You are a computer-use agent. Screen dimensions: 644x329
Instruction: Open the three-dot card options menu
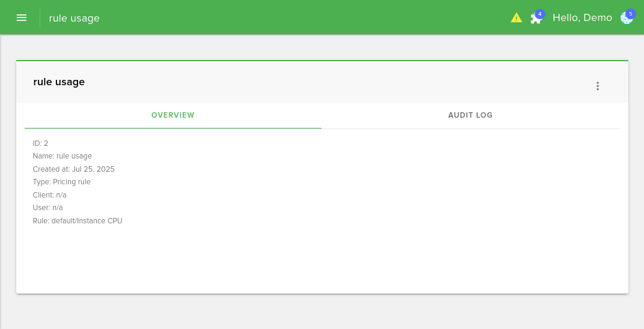click(x=597, y=86)
